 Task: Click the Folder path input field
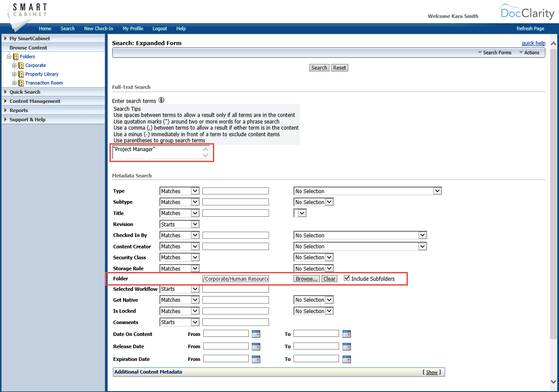coord(235,278)
